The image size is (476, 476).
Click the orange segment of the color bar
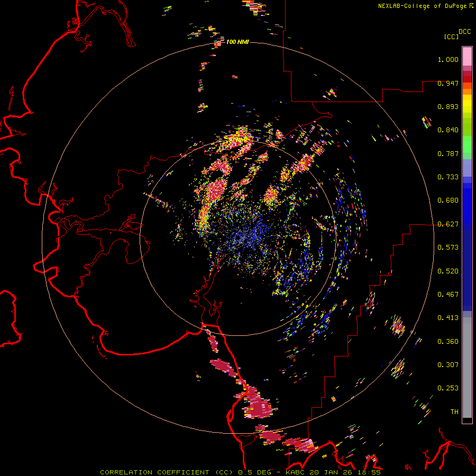(467, 91)
